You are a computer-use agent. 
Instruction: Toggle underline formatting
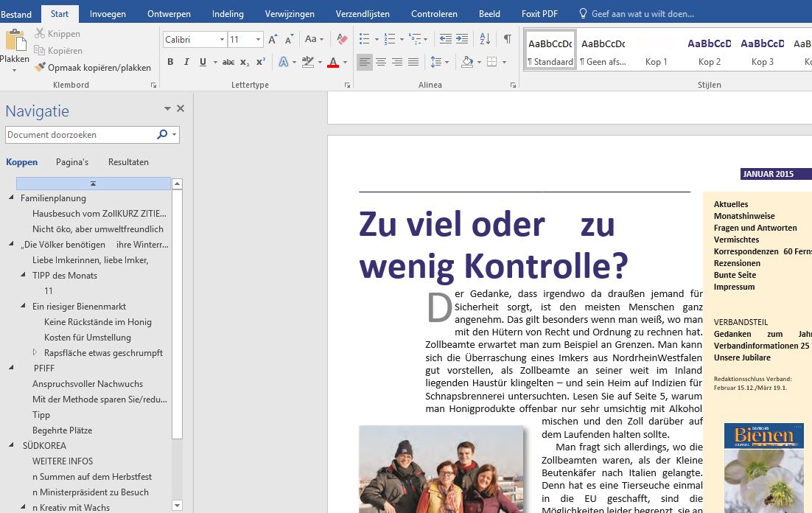pos(203,62)
